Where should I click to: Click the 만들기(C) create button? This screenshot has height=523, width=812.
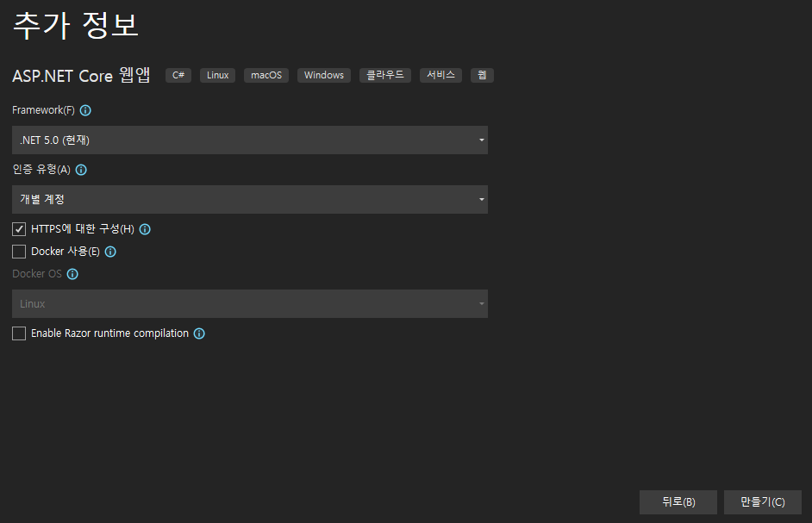pos(763,501)
